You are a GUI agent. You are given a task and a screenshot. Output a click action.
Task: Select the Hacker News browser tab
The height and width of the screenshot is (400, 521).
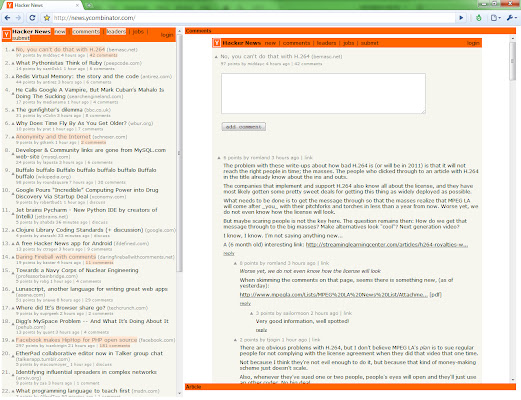[x=43, y=5]
